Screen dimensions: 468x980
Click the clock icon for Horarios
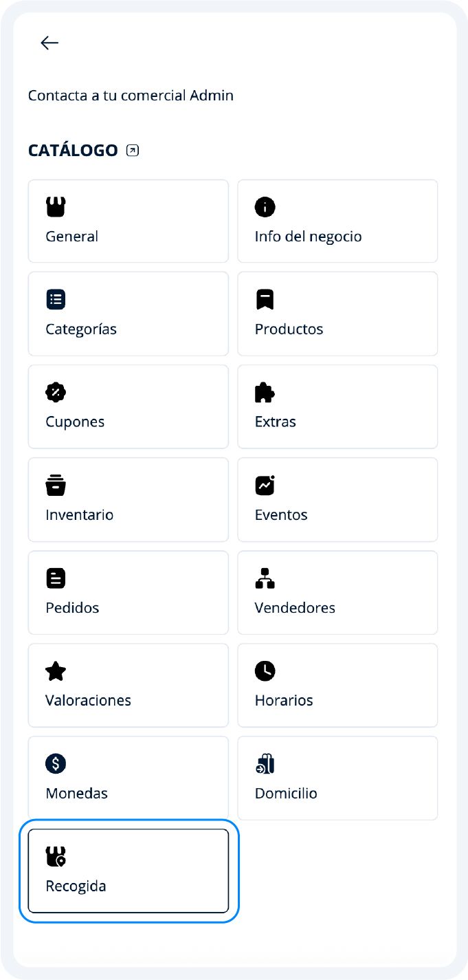click(265, 671)
